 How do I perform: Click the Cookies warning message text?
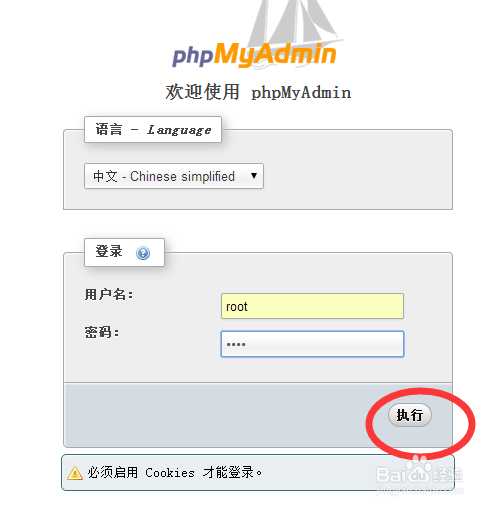click(175, 472)
